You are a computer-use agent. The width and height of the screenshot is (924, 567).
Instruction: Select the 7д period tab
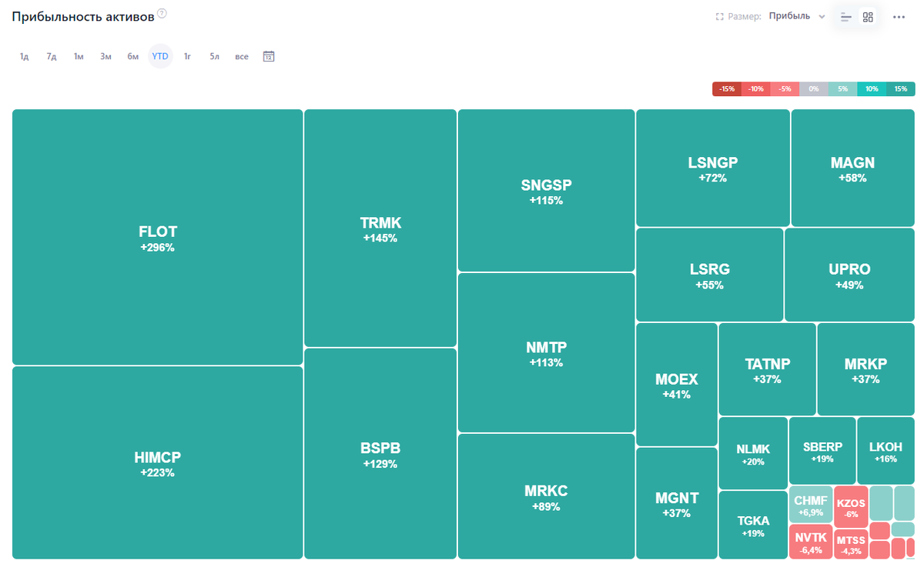coord(52,56)
